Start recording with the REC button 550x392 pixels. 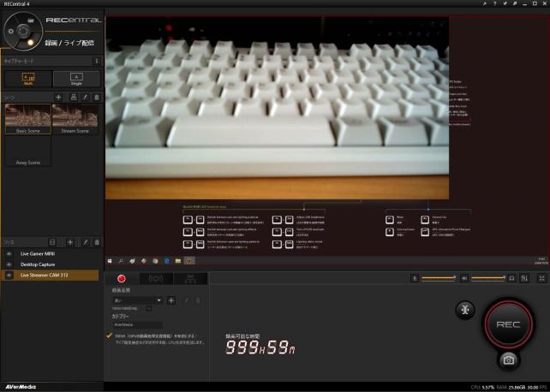click(508, 324)
